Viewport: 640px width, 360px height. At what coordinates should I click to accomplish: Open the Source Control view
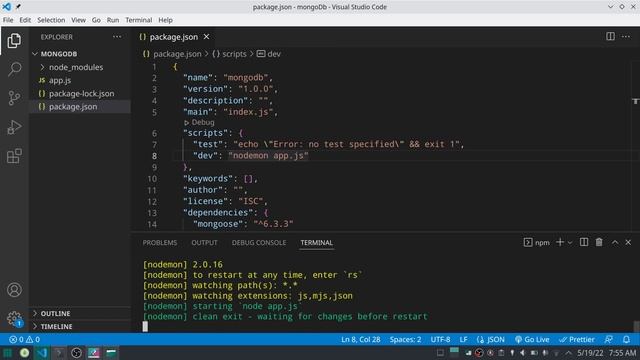coord(14,98)
